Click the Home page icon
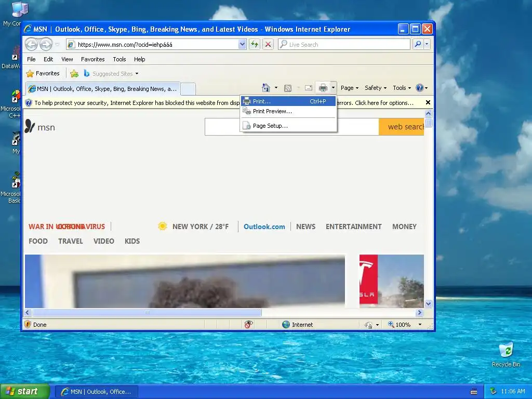Image resolution: width=532 pixels, height=399 pixels. click(x=265, y=88)
